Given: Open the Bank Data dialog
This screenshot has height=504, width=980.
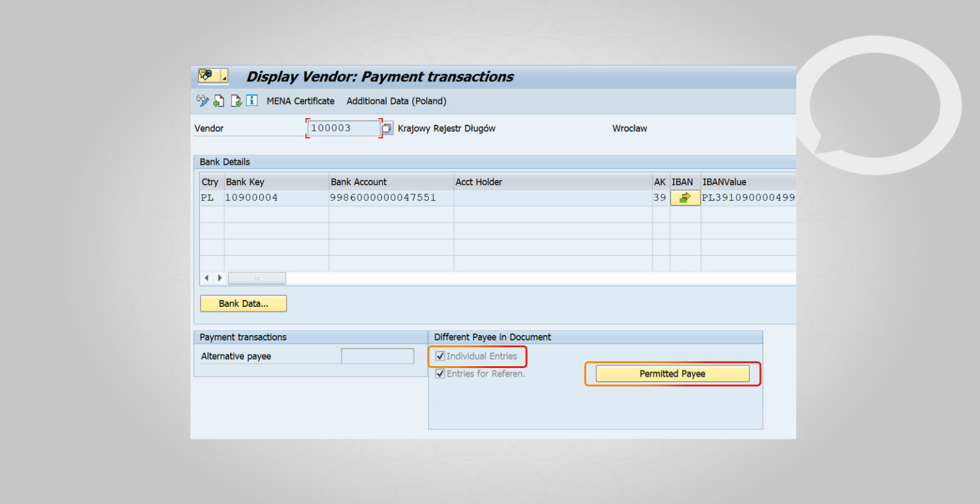Looking at the screenshot, I should [243, 303].
